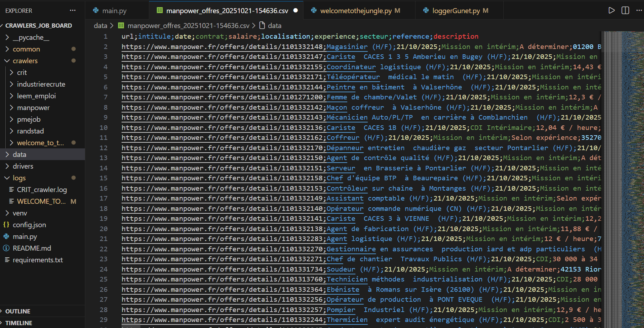644x328 pixels.
Task: Click log file icon beside CRIT_crawler.log
Action: point(11,190)
